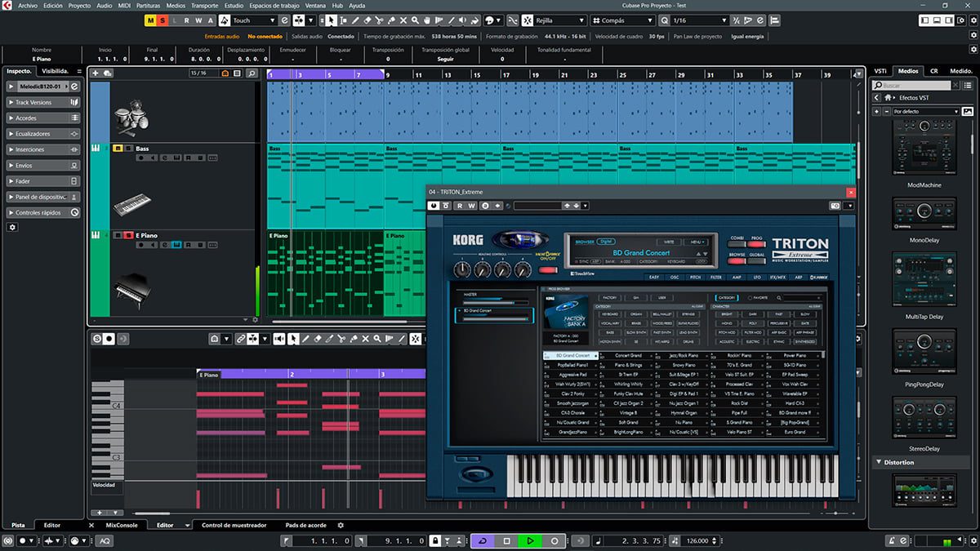
Task: Select the Concert Grand preset
Action: pyautogui.click(x=627, y=355)
